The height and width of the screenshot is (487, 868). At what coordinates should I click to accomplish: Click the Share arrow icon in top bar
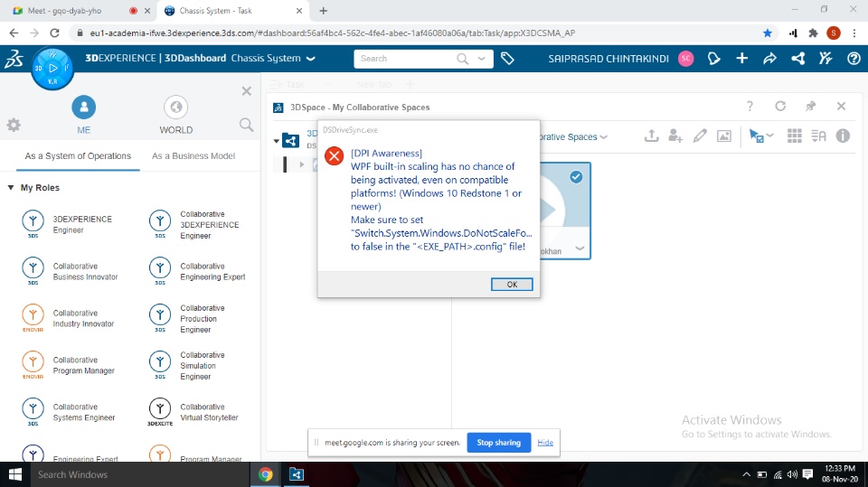click(770, 58)
